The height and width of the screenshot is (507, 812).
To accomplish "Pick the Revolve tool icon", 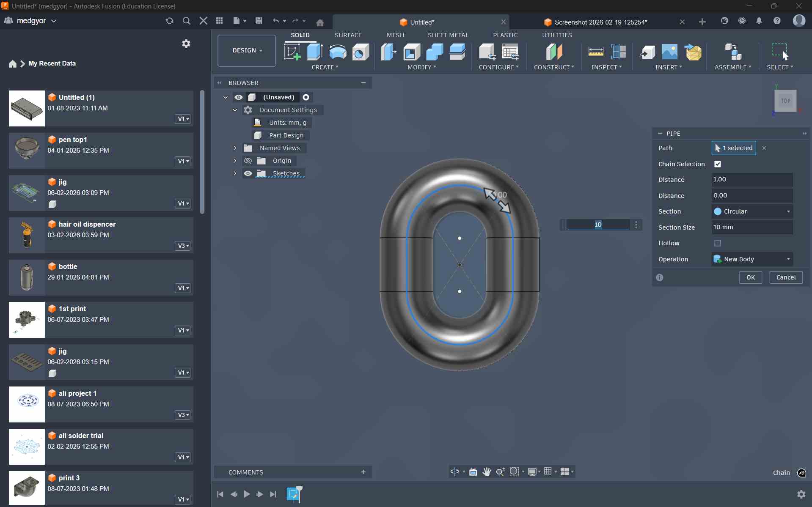I will (x=338, y=52).
